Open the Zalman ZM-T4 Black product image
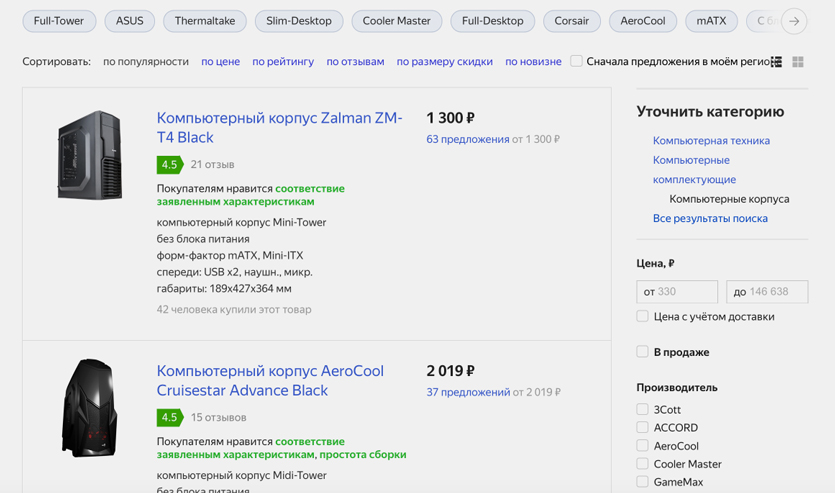Viewport: 835px width, 493px height. 90,155
